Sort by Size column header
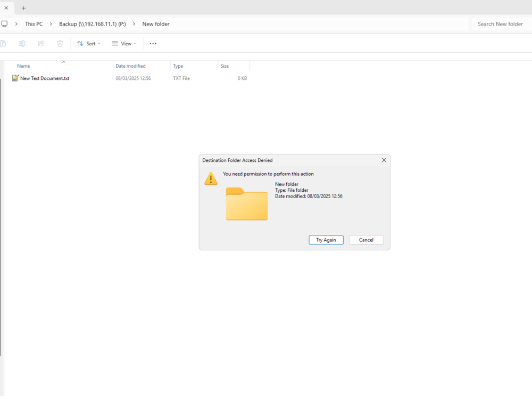Screen dimensions: 532x400 click(225, 66)
